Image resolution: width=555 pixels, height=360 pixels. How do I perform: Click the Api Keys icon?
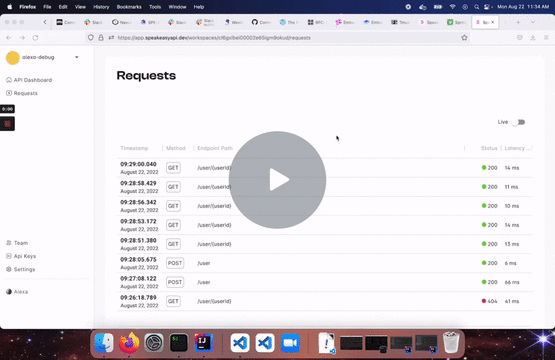coord(9,256)
